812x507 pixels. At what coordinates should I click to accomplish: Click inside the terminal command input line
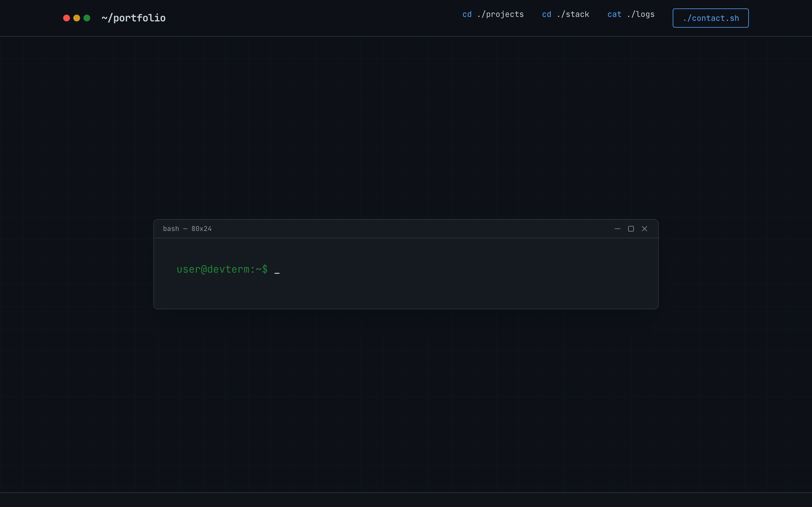[302, 269]
